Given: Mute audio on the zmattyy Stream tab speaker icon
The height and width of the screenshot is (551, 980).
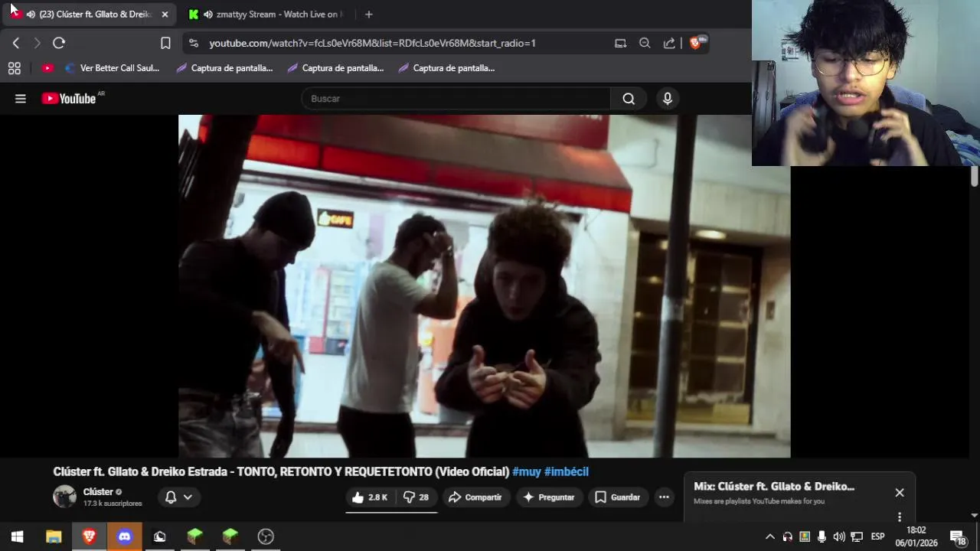Looking at the screenshot, I should point(207,15).
